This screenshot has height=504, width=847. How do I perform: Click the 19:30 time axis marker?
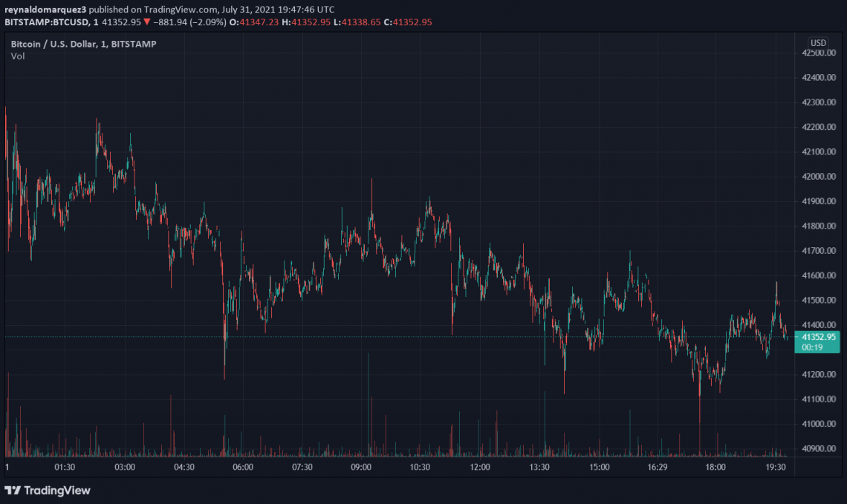[775, 467]
